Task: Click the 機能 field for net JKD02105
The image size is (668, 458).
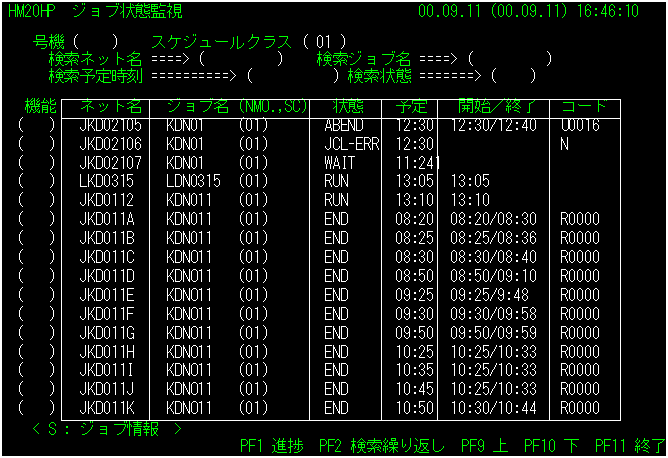Action: pos(37,125)
